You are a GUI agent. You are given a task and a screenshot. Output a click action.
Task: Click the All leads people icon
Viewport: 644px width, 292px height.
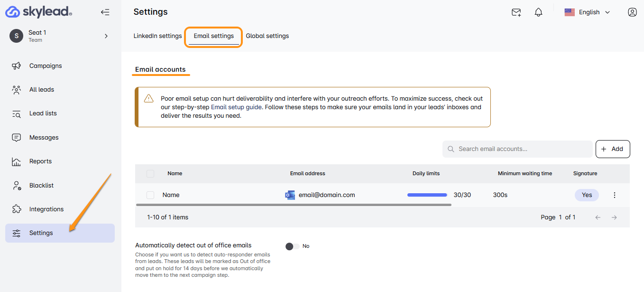pyautogui.click(x=17, y=90)
